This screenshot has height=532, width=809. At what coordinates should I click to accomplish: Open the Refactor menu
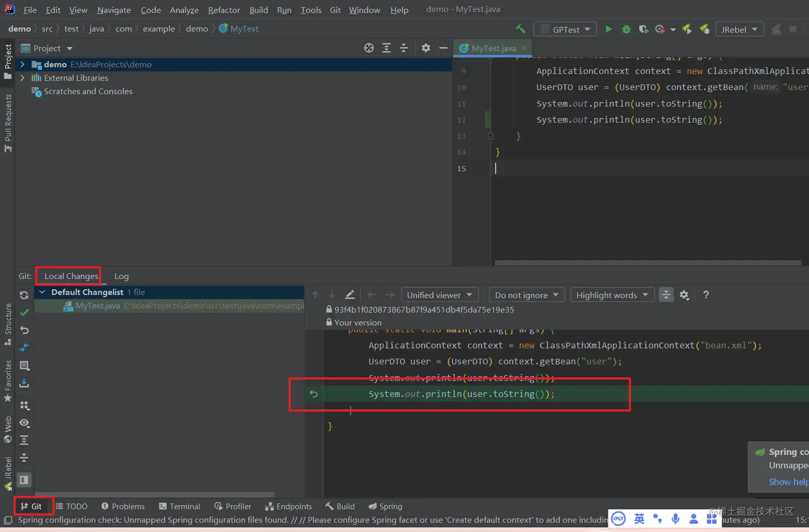pyautogui.click(x=224, y=10)
